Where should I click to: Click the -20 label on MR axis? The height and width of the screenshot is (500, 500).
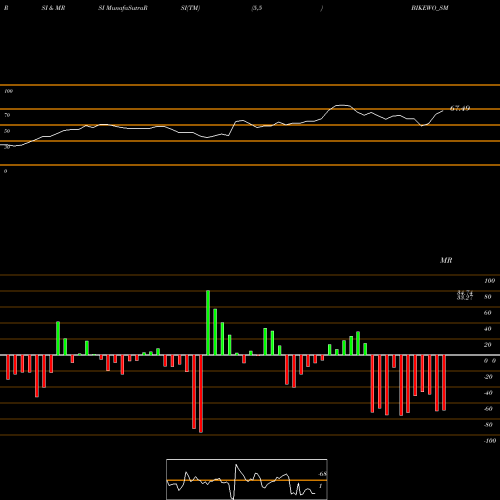488,377
